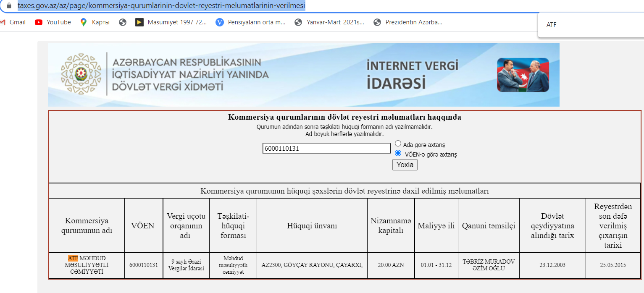Click the ATF find-in-page box

click(591, 25)
